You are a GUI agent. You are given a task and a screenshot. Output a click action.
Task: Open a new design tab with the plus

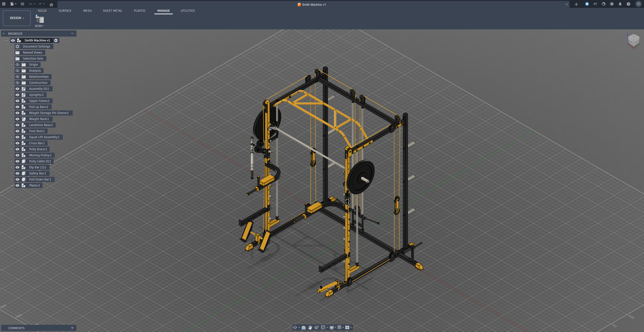[x=576, y=4]
